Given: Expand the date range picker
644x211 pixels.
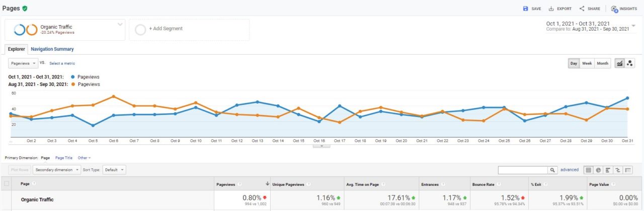Looking at the screenshot, I should [634, 26].
